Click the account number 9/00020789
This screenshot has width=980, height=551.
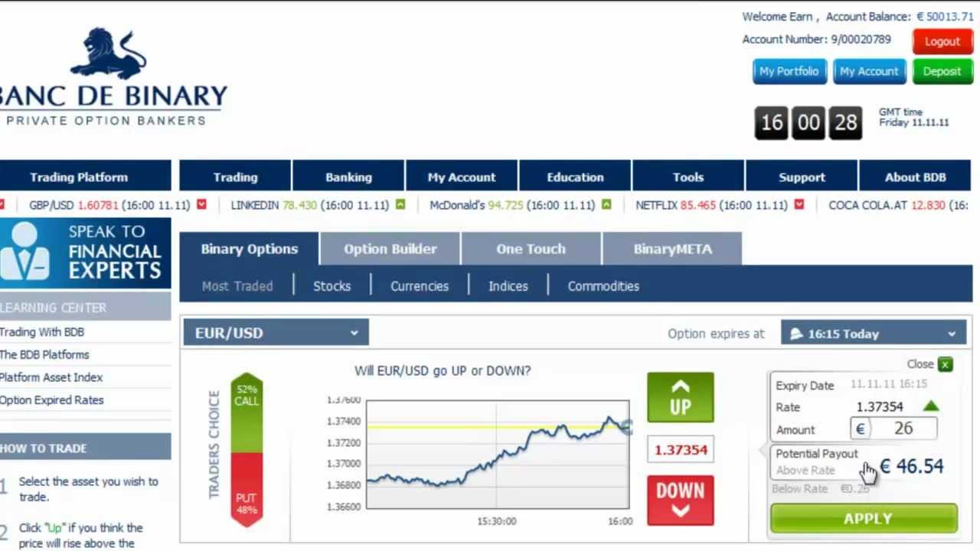pyautogui.click(x=861, y=39)
